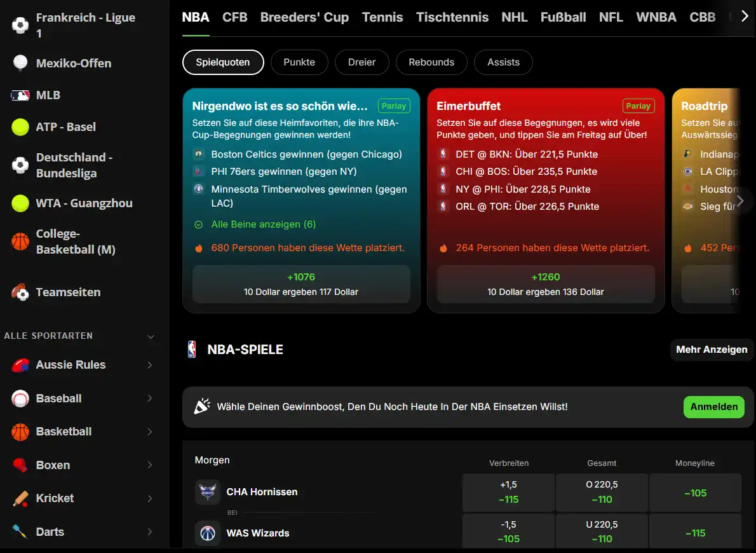Click the Aussie Rules football icon
The height and width of the screenshot is (553, 756).
tap(20, 365)
